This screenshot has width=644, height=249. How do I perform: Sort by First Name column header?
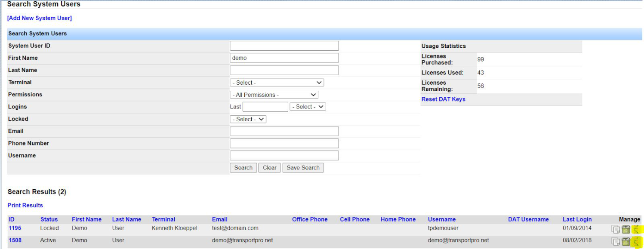click(x=86, y=219)
